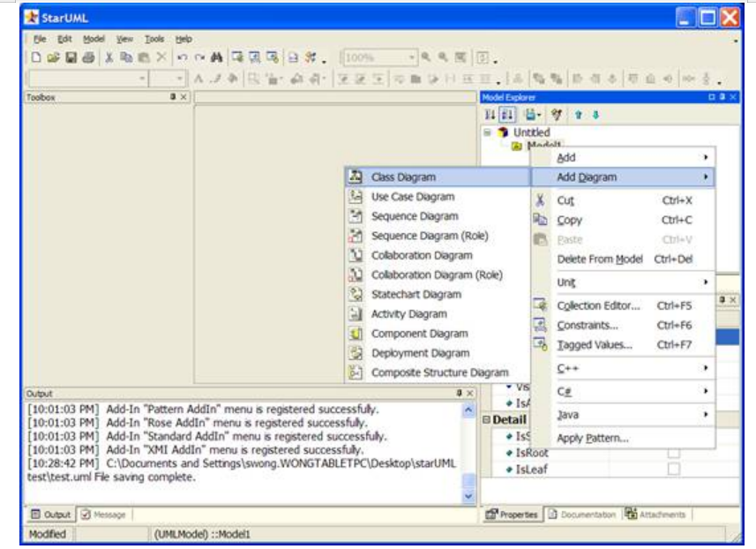This screenshot has height=549, width=756.
Task: Click the New Project toolbar icon
Action: pos(36,57)
